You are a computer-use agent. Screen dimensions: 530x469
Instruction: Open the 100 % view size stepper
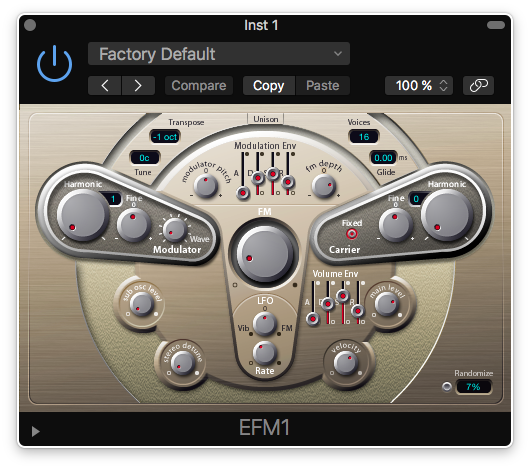click(419, 85)
